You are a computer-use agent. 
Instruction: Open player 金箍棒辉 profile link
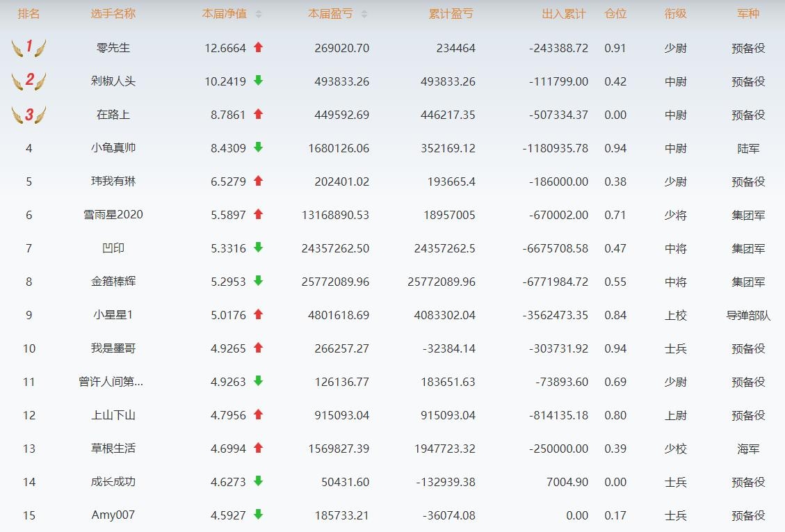click(x=113, y=281)
